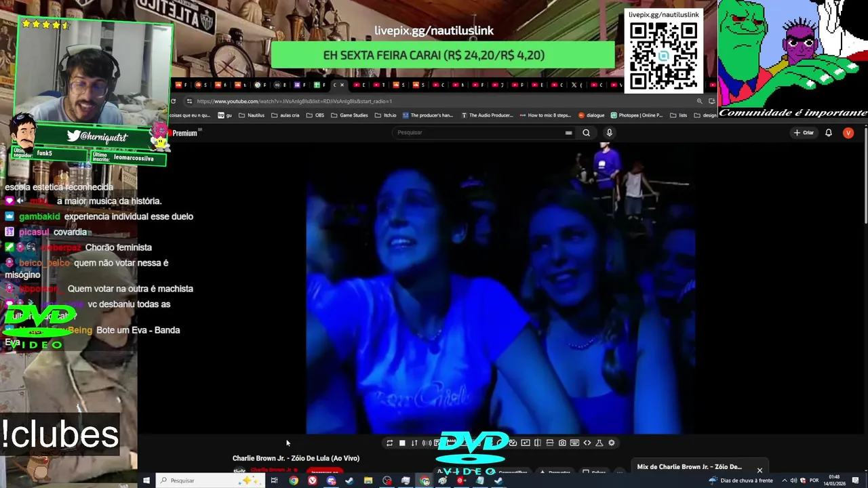Open the Itch.io bookmarks folder
The image size is (868, 488).
click(385, 115)
